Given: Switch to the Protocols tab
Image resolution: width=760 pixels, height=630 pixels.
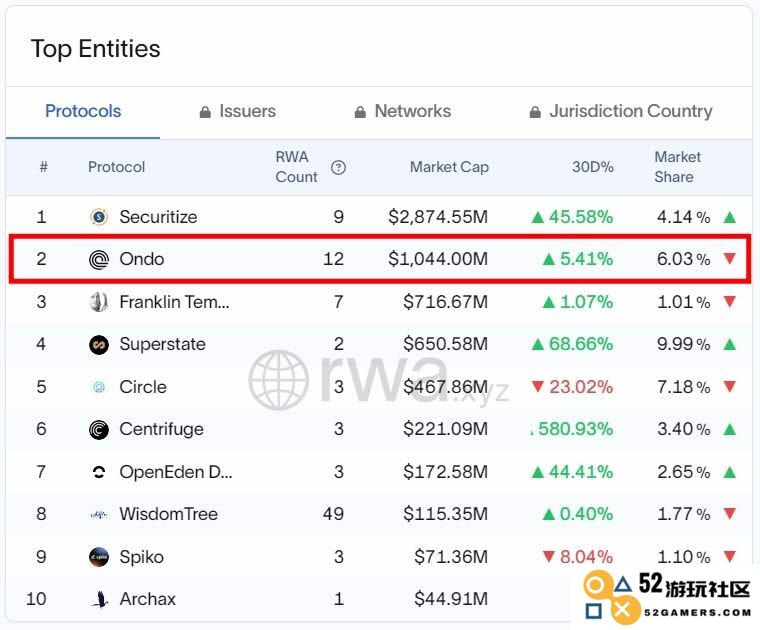Looking at the screenshot, I should pos(83,111).
